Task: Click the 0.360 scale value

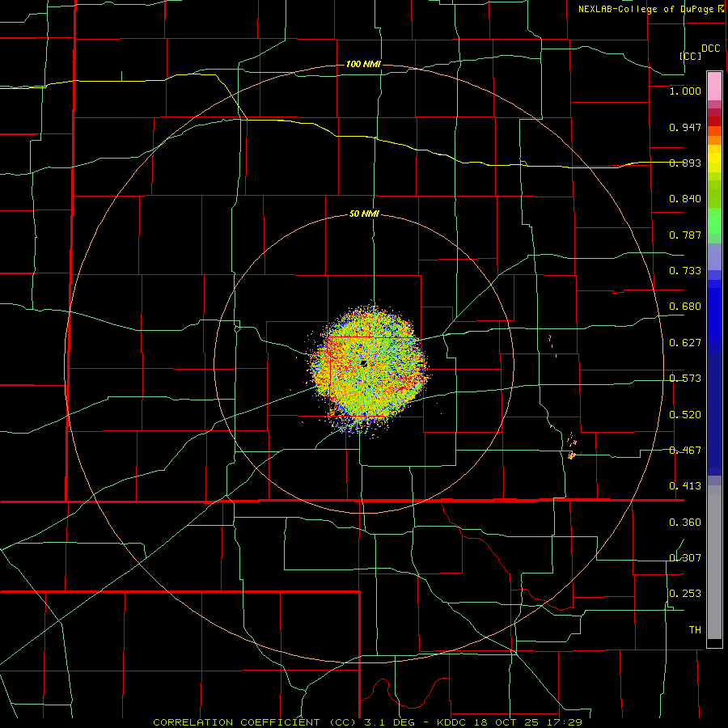Action: point(685,523)
